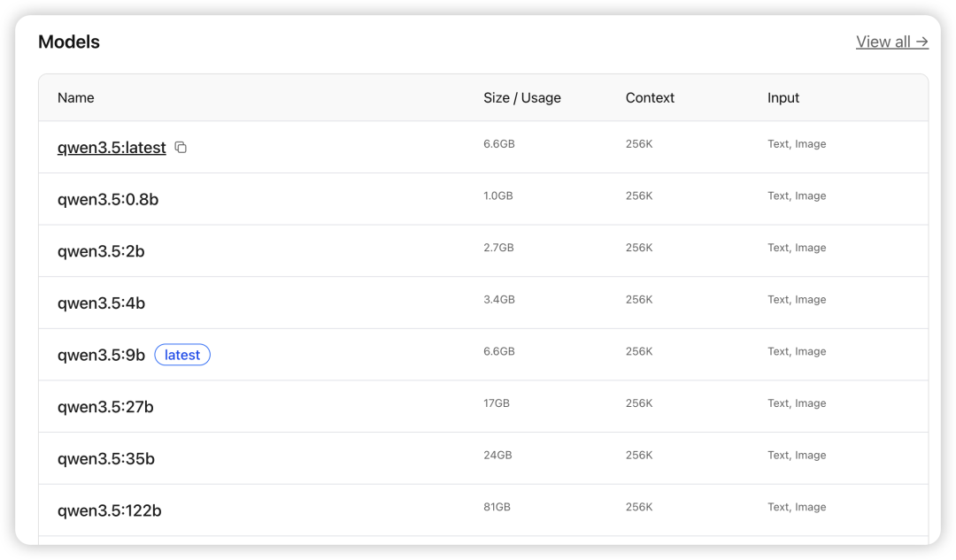
Task: Click 256K context in qwen3.5:122b row
Action: (639, 506)
